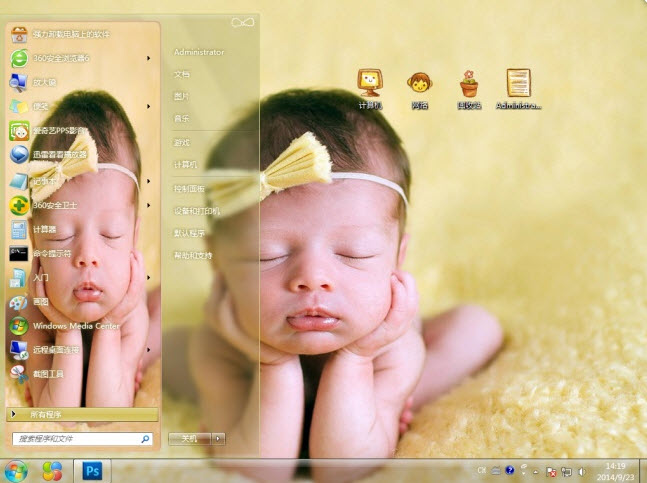Image resolution: width=647 pixels, height=483 pixels.
Task: Open 帮助和支持 in Start menu
Action: 193,255
